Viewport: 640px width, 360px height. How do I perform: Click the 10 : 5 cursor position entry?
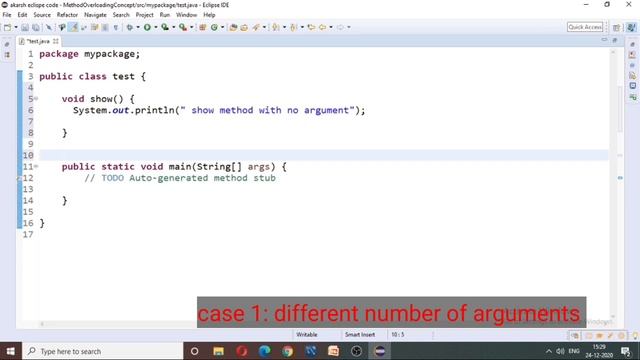398,335
